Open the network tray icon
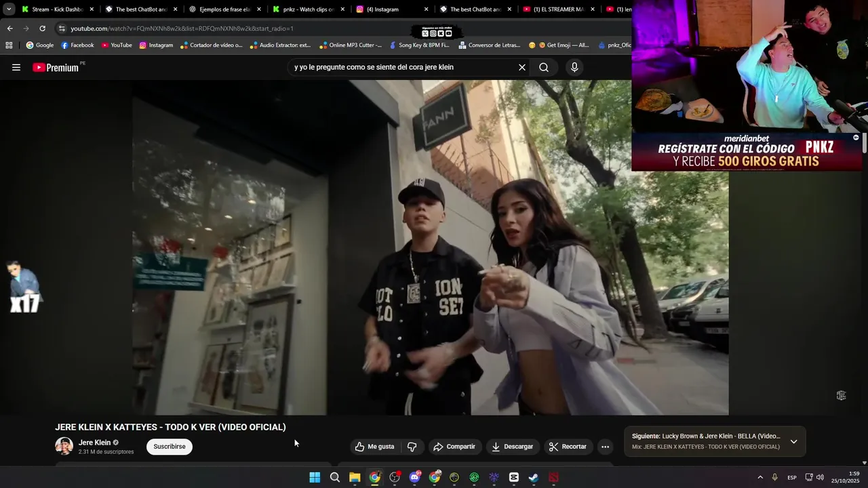Image resolution: width=868 pixels, height=488 pixels. coord(809,477)
